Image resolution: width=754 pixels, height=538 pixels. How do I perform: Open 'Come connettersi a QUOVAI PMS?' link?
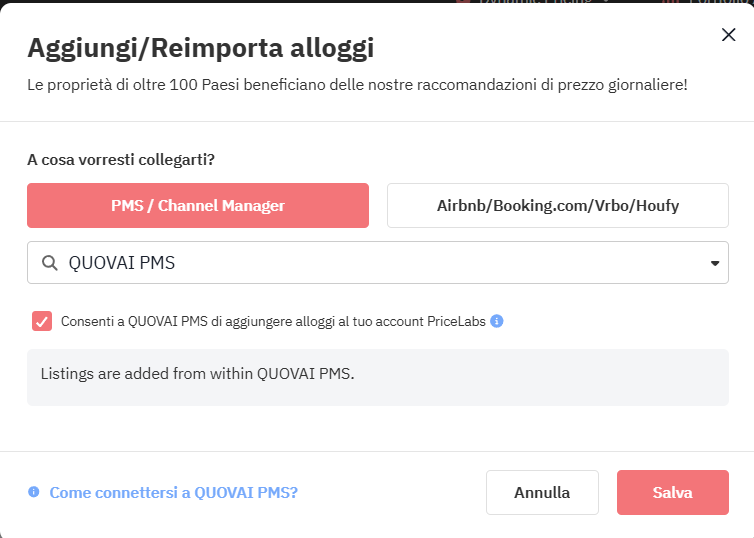173,493
